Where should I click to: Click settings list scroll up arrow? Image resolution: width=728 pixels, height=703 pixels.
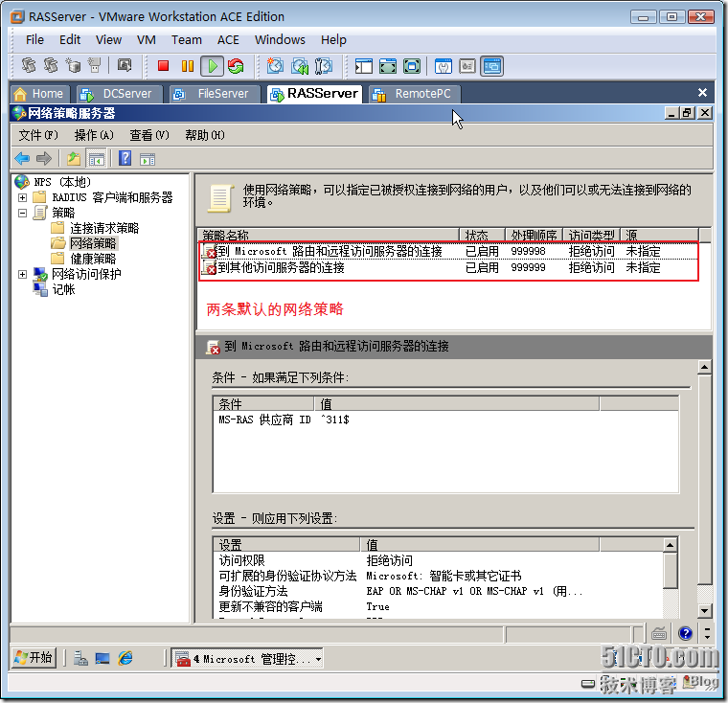[x=670, y=545]
